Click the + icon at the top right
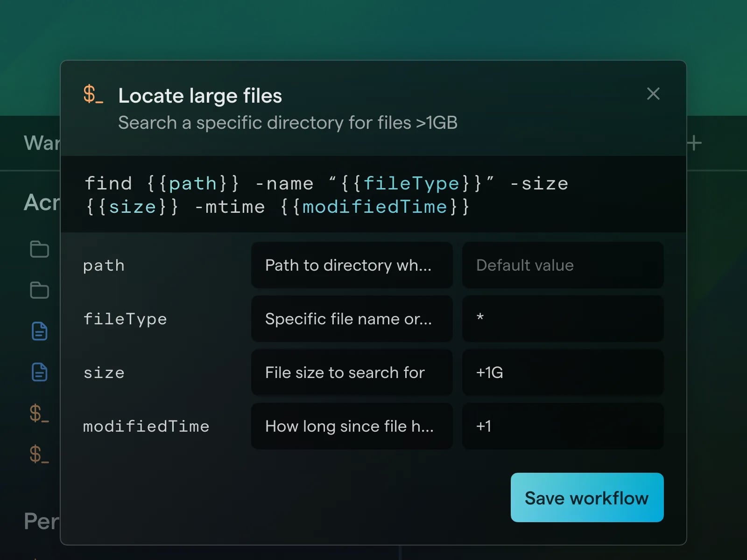This screenshot has width=747, height=560. (695, 142)
